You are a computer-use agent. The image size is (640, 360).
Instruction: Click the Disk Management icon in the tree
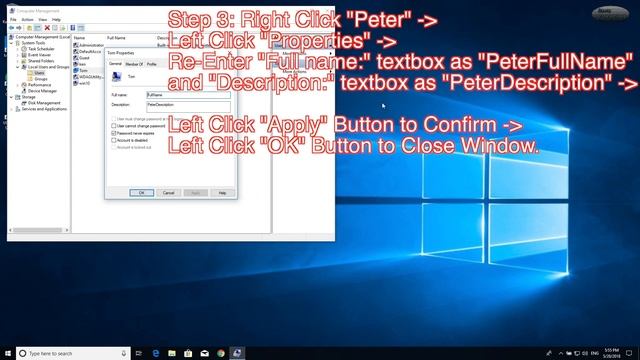click(24, 103)
